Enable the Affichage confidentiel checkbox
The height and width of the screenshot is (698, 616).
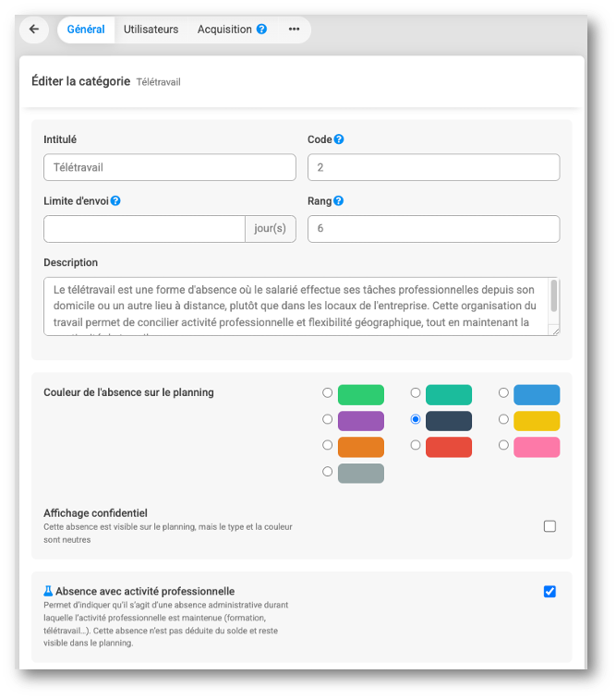click(x=550, y=526)
